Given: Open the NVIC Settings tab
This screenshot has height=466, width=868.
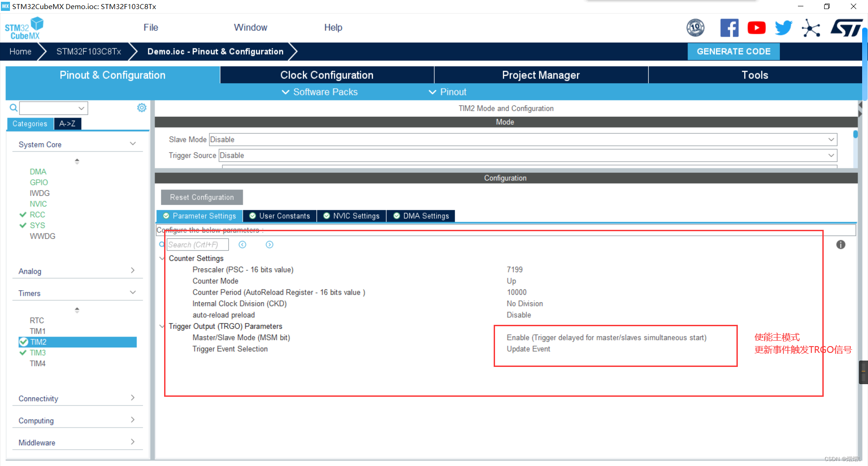Looking at the screenshot, I should point(352,216).
